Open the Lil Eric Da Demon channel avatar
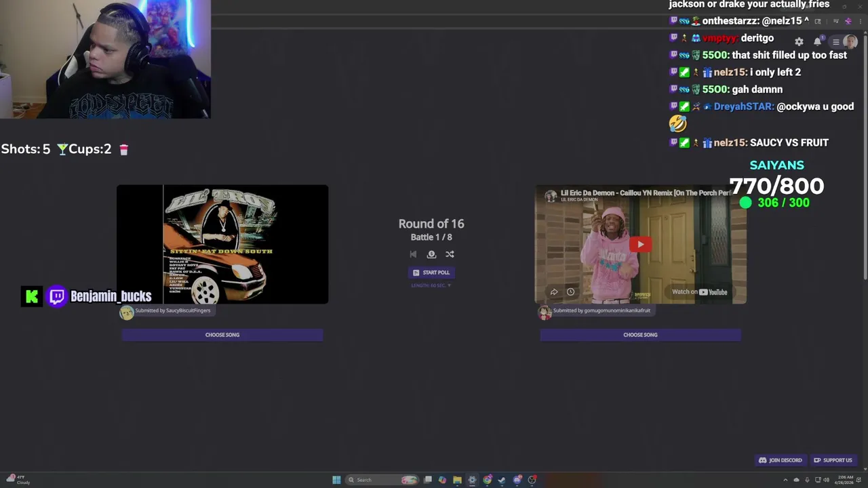This screenshot has height=488, width=868. pos(551,196)
